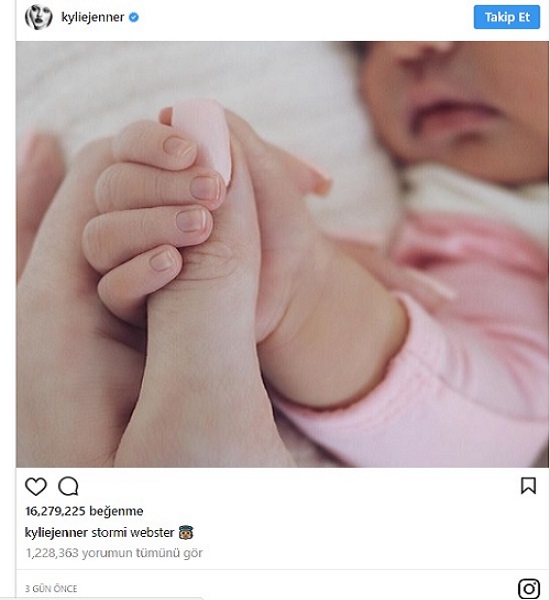Screen dimensions: 550x600
Task: Click the pink thumbnail nail in the photo
Action: point(203,138)
